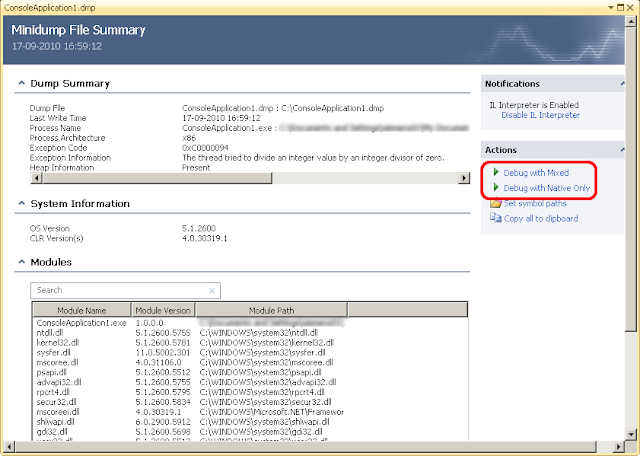Select the shlwapi.dll module row
The width and height of the screenshot is (640, 456).
click(x=250, y=422)
